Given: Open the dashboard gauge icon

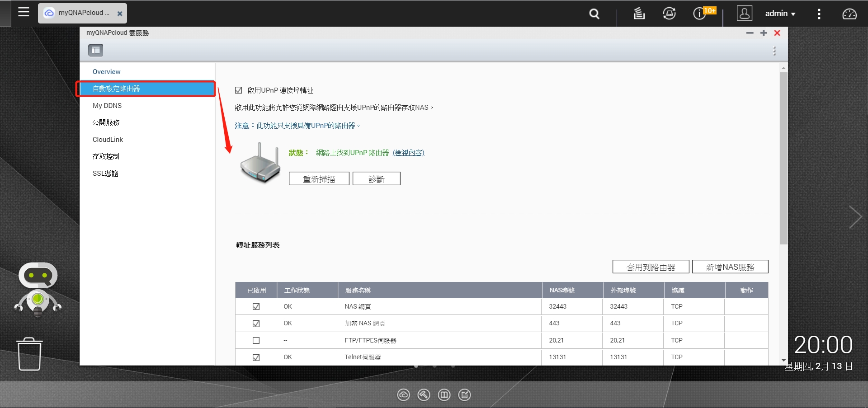Looking at the screenshot, I should tap(849, 14).
